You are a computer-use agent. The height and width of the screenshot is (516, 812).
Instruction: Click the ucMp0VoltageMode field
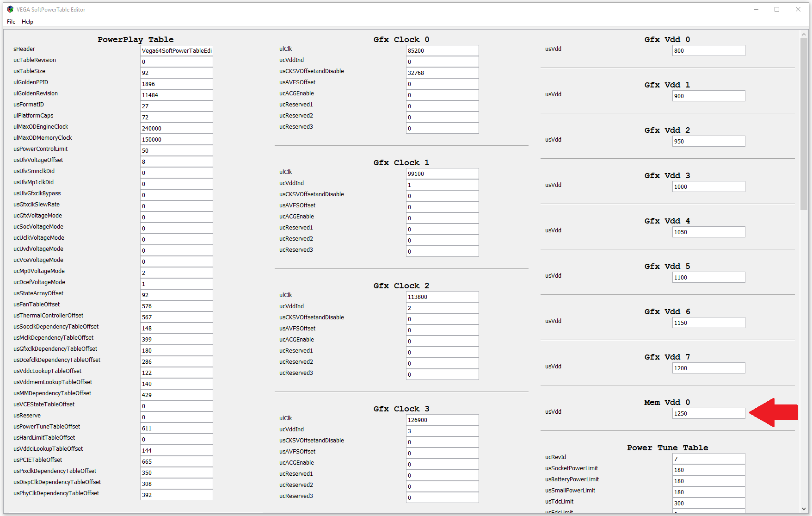click(x=177, y=273)
